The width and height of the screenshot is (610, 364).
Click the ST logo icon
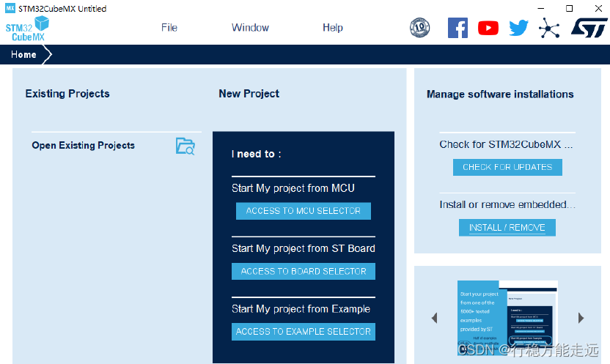589,28
